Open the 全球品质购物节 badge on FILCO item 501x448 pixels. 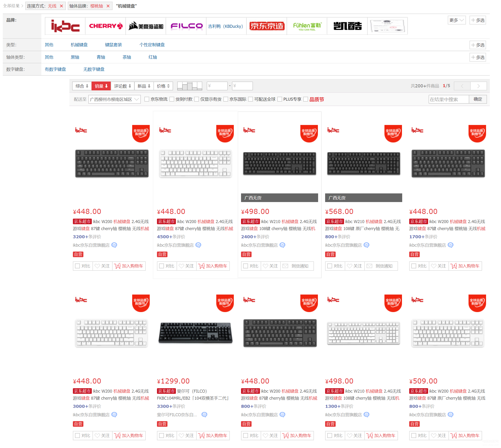point(225,303)
